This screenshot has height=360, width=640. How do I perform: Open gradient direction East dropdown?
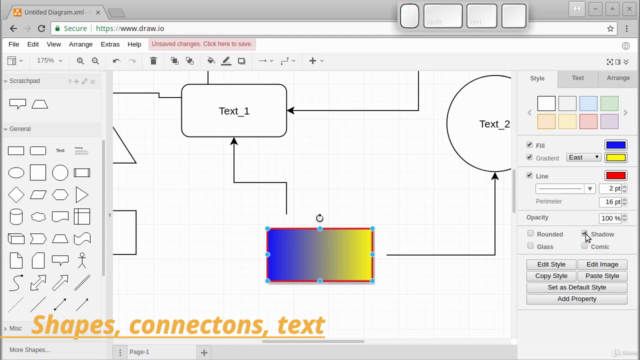584,158
